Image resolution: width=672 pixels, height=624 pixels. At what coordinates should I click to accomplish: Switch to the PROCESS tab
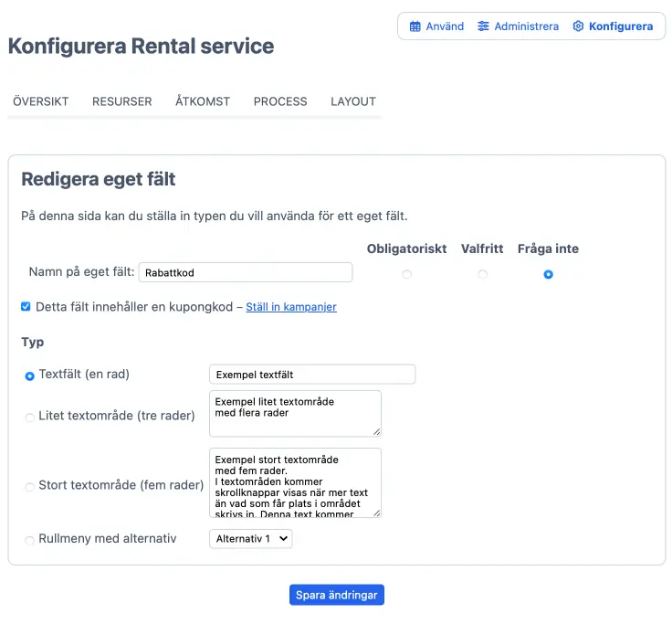tap(280, 101)
